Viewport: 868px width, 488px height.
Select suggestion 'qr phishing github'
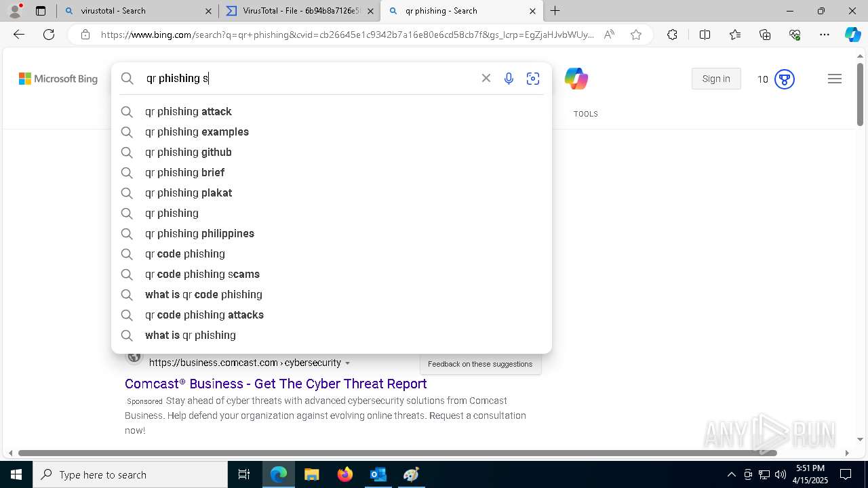coord(331,152)
